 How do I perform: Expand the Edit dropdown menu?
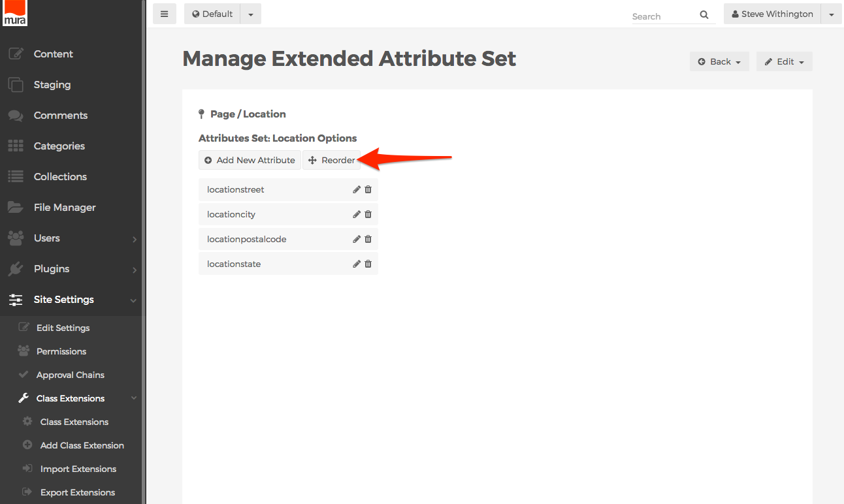coord(785,61)
